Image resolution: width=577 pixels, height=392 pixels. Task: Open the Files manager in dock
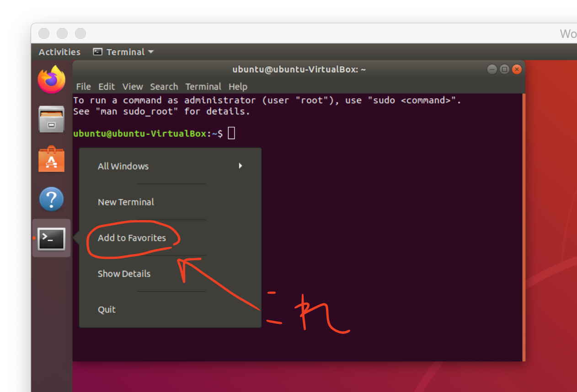pyautogui.click(x=51, y=119)
